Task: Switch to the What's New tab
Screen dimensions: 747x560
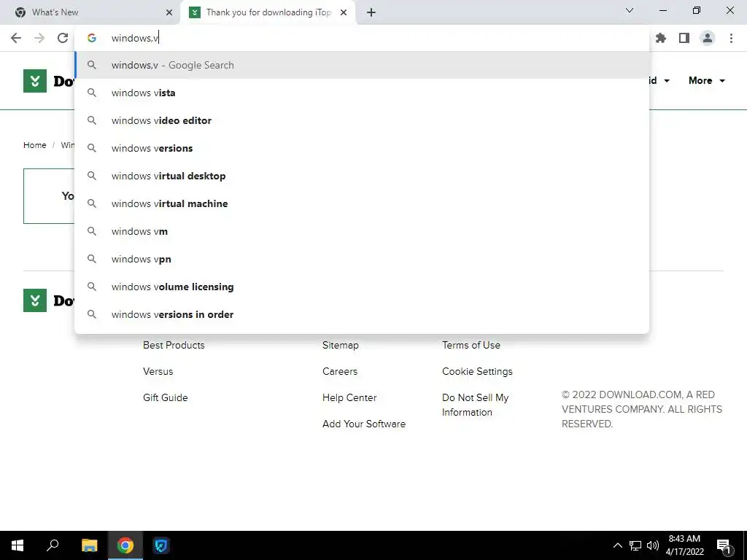Action: point(90,12)
